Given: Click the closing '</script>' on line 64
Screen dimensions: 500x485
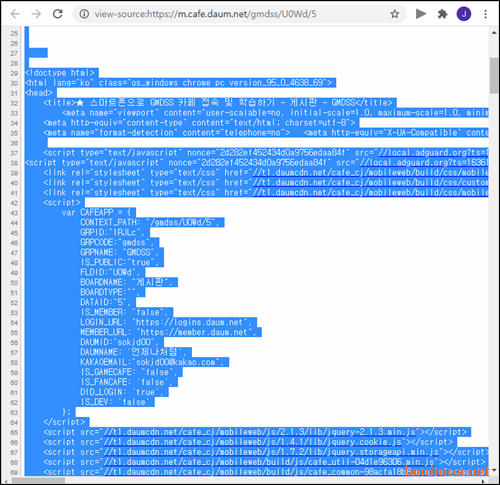Looking at the screenshot, I should (x=64, y=422).
